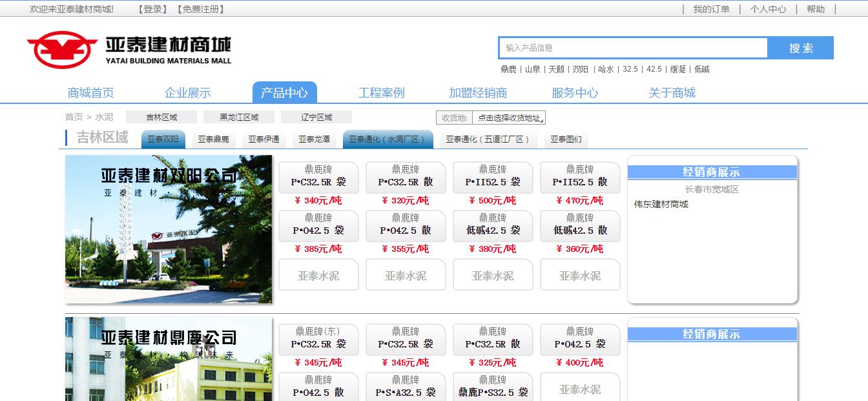Select hot keyword 山泉

[532, 69]
